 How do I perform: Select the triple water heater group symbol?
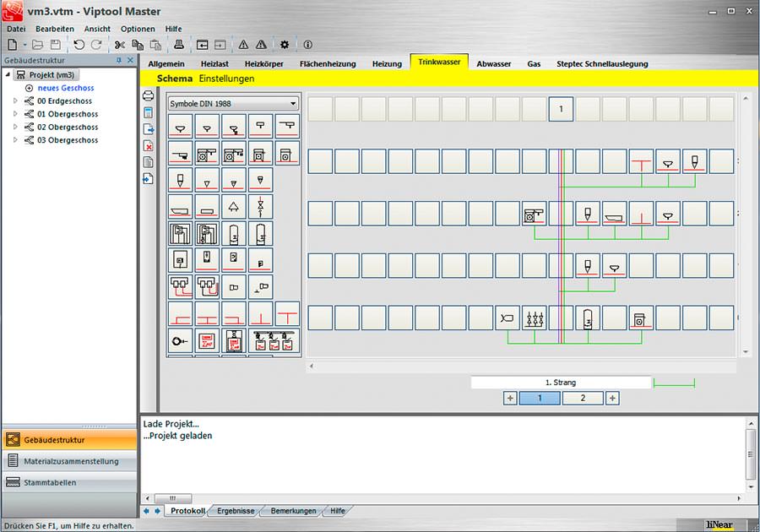coord(274,340)
